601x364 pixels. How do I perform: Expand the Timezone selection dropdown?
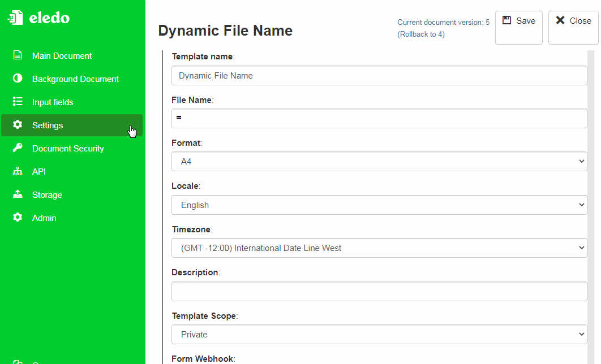coord(379,248)
